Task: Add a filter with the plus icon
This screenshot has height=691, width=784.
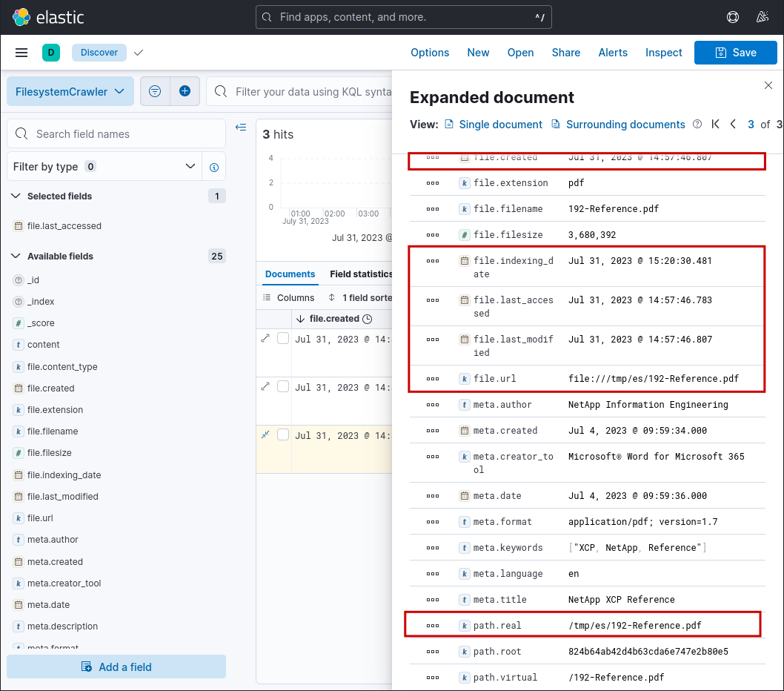Action: pyautogui.click(x=185, y=91)
